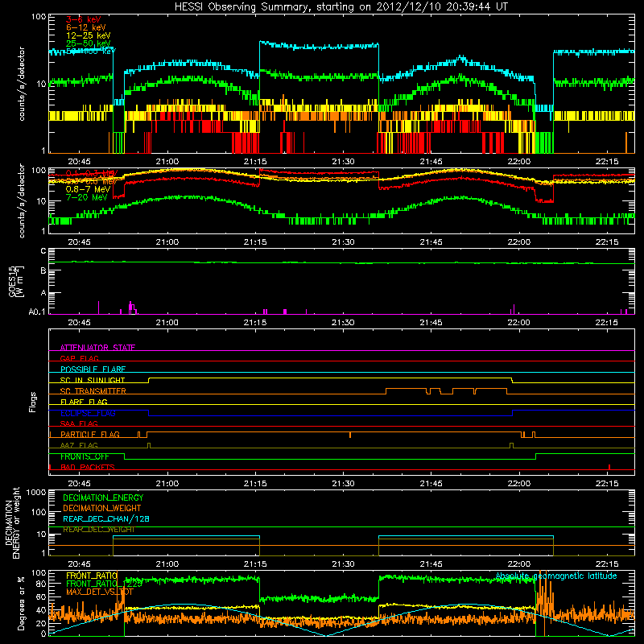
Task: Click the B level tick in GOES panel
Action: coord(43,271)
